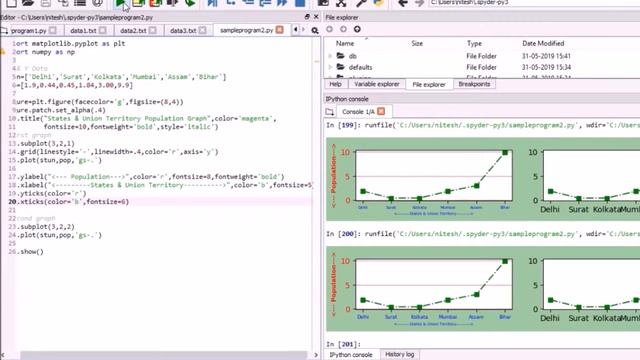Sort files by Name column header
The height and width of the screenshot is (360, 640).
[345, 43]
